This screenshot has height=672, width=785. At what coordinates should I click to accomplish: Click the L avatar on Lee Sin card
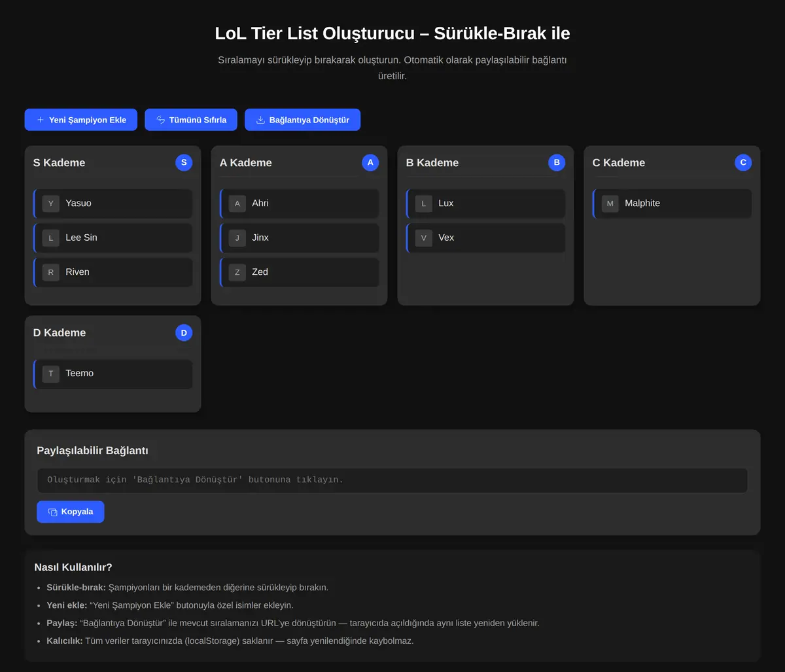click(51, 238)
